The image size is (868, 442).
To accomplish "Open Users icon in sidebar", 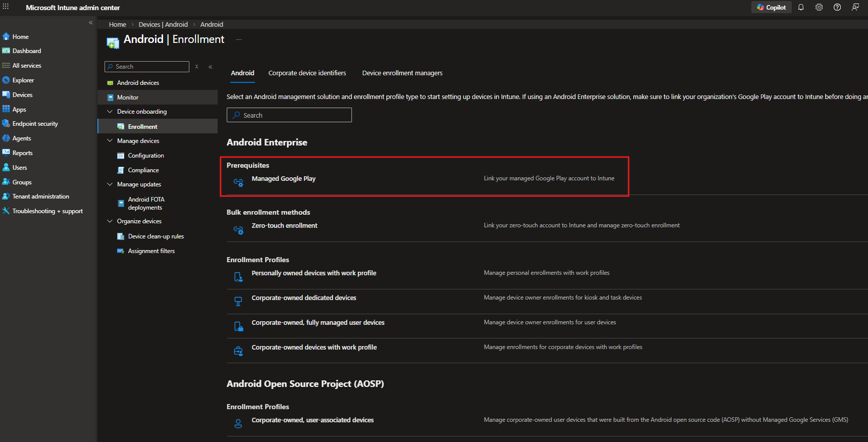I will 6,167.
